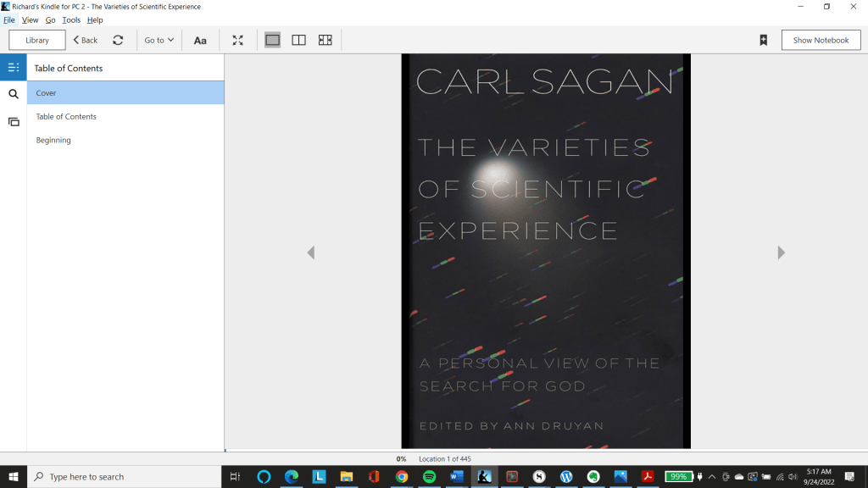Bookmark this page

coord(763,40)
